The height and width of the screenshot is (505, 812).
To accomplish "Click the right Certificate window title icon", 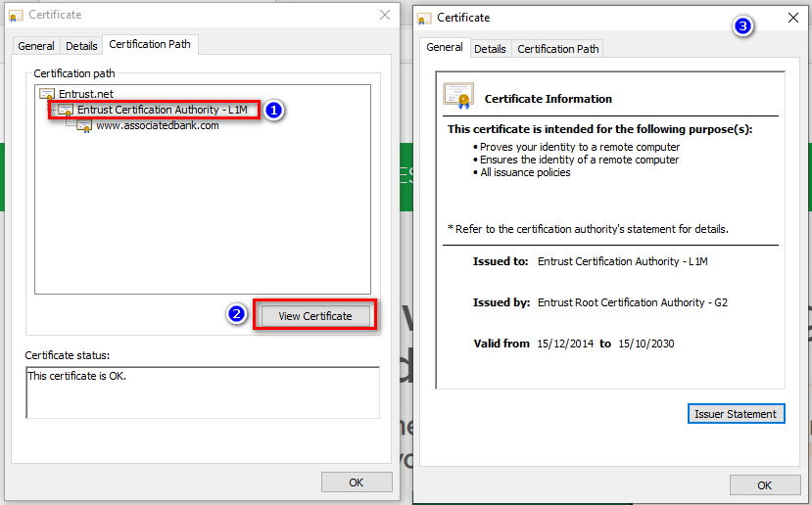I will [x=424, y=19].
